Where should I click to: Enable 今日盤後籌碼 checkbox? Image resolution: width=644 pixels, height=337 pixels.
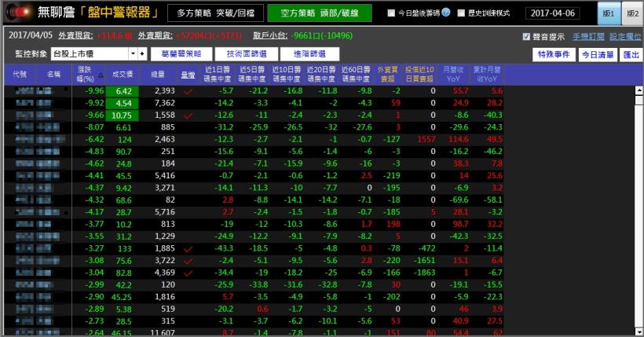point(391,13)
